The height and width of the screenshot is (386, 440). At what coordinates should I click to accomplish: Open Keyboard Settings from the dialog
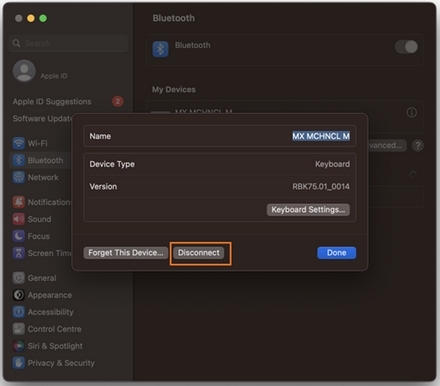(308, 210)
